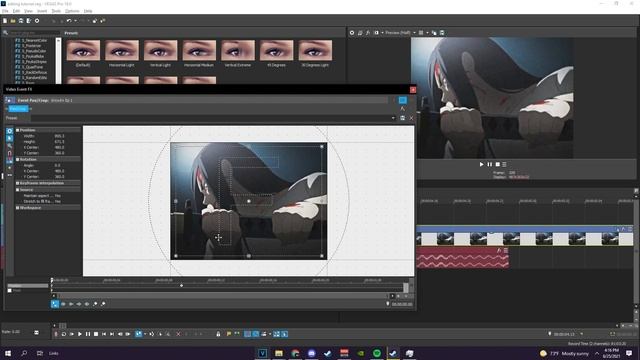The height and width of the screenshot is (360, 640).
Task: Choose the Vertical Extreme preset thumbnail
Action: click(x=238, y=50)
